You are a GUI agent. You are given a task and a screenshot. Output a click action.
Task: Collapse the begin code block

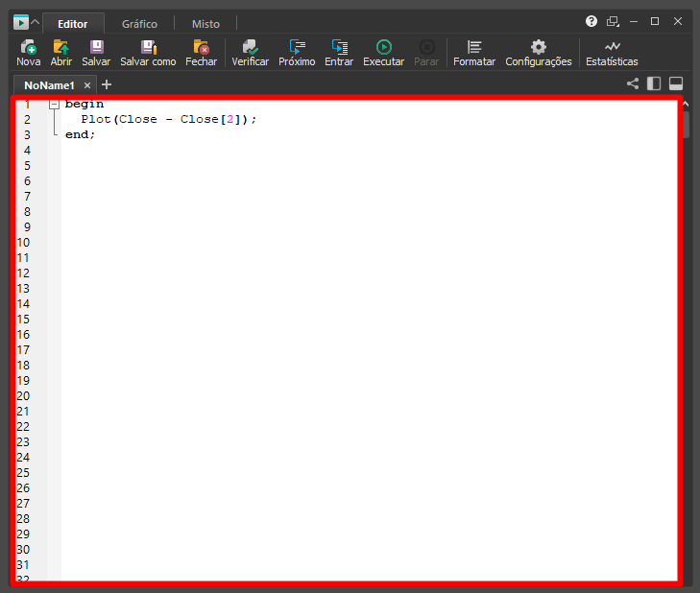pyautogui.click(x=54, y=105)
